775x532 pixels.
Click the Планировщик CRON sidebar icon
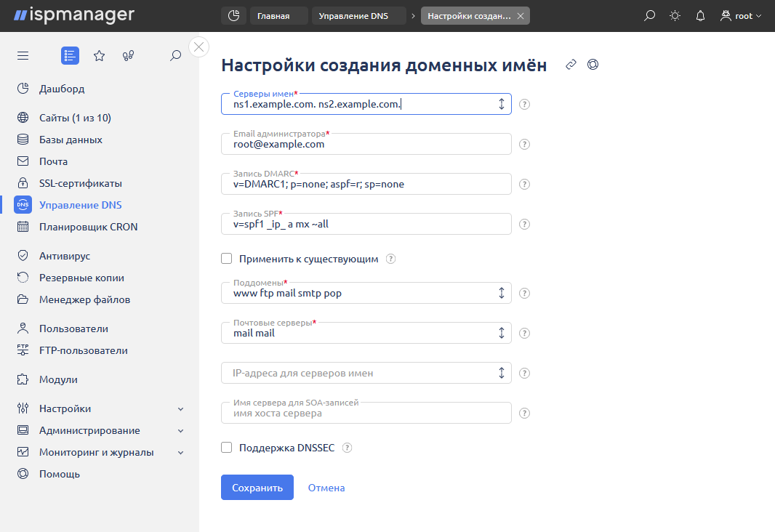(x=23, y=226)
